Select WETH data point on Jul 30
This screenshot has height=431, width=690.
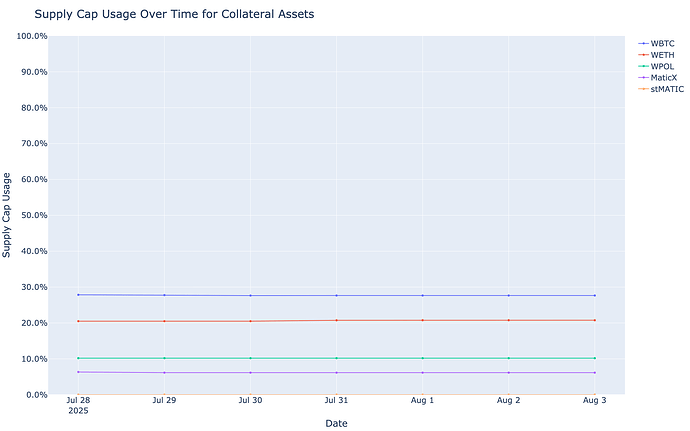[250, 321]
